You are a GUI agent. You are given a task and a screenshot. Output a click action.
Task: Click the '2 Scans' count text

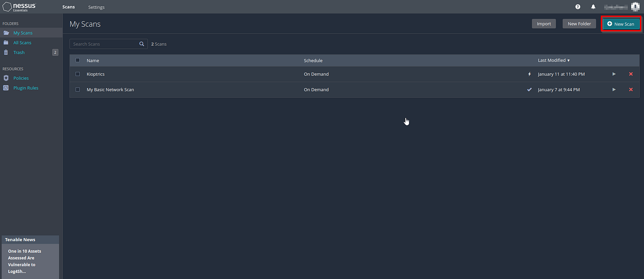[159, 44]
